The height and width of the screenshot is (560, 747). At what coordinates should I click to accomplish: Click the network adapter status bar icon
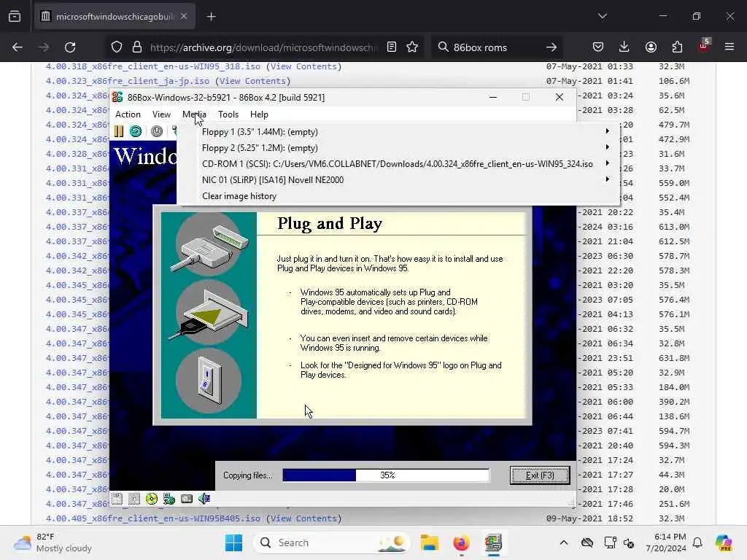(x=169, y=499)
